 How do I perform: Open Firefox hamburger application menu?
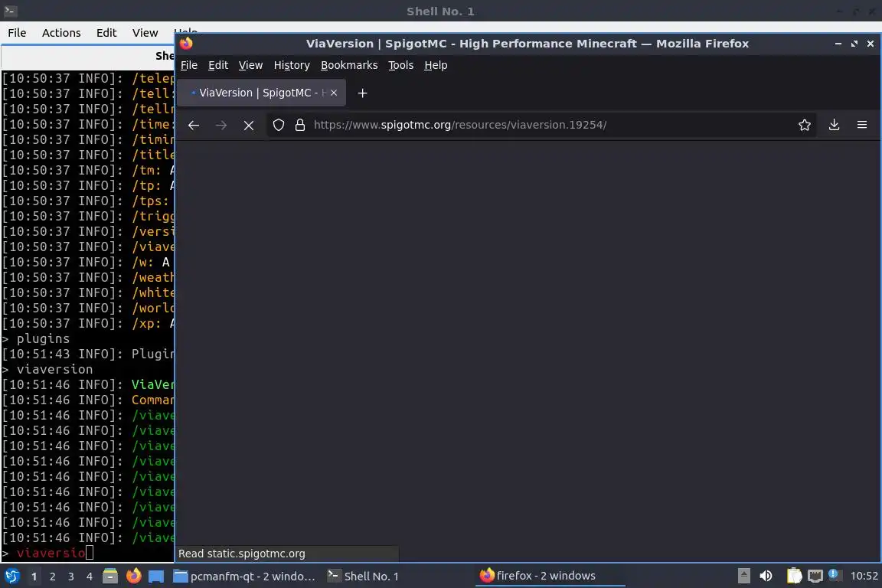coord(862,125)
